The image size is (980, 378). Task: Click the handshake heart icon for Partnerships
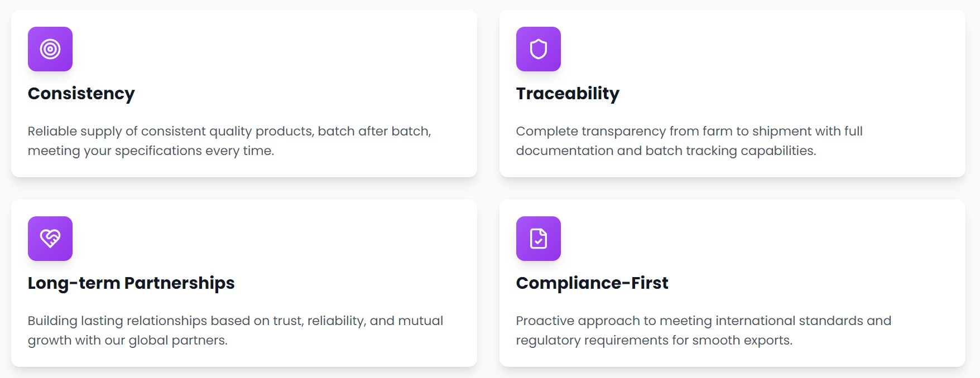coord(50,239)
